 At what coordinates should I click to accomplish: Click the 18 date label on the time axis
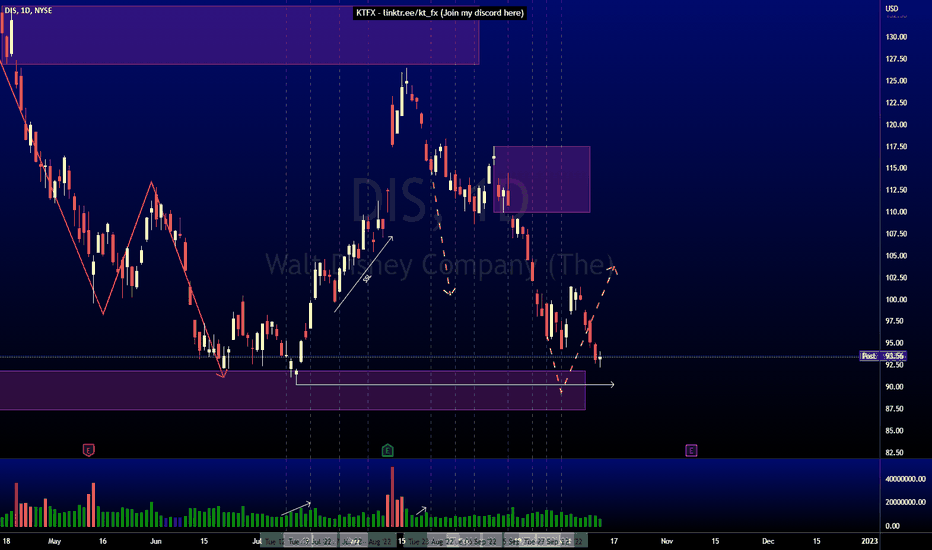pyautogui.click(x=6, y=541)
